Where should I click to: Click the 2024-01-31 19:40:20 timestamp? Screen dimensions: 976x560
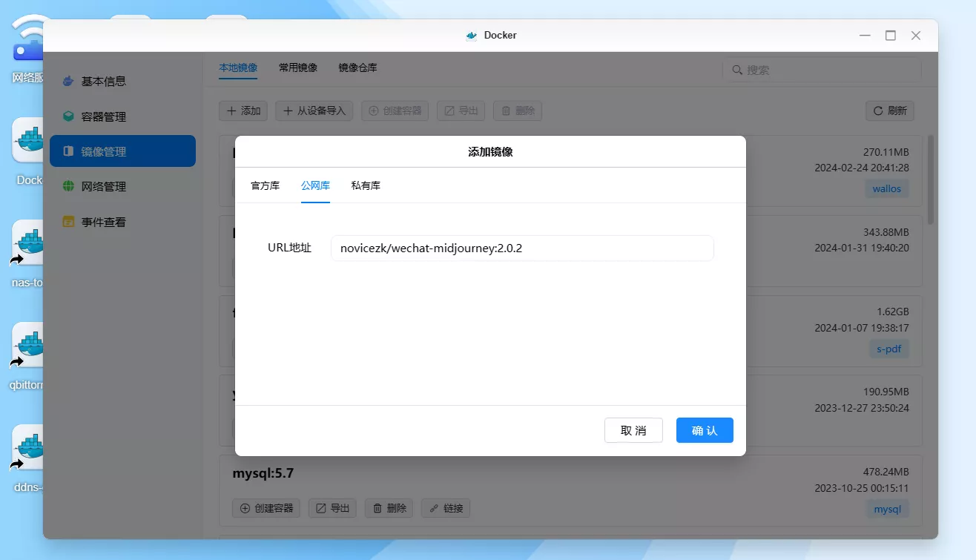click(862, 248)
